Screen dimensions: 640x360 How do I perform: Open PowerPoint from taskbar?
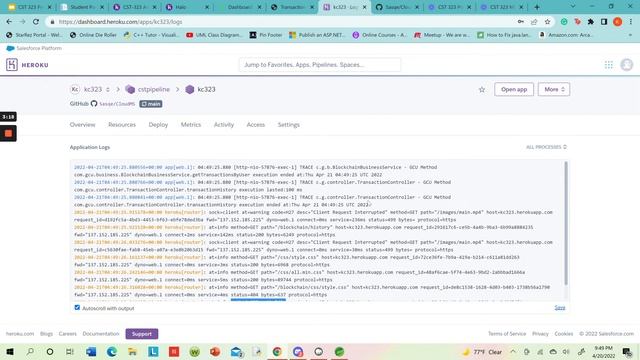215,351
